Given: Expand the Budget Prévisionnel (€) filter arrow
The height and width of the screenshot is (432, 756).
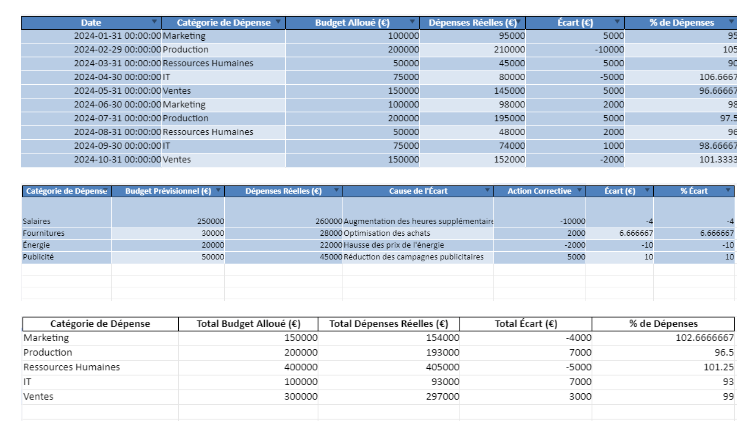Looking at the screenshot, I should coord(217,191).
